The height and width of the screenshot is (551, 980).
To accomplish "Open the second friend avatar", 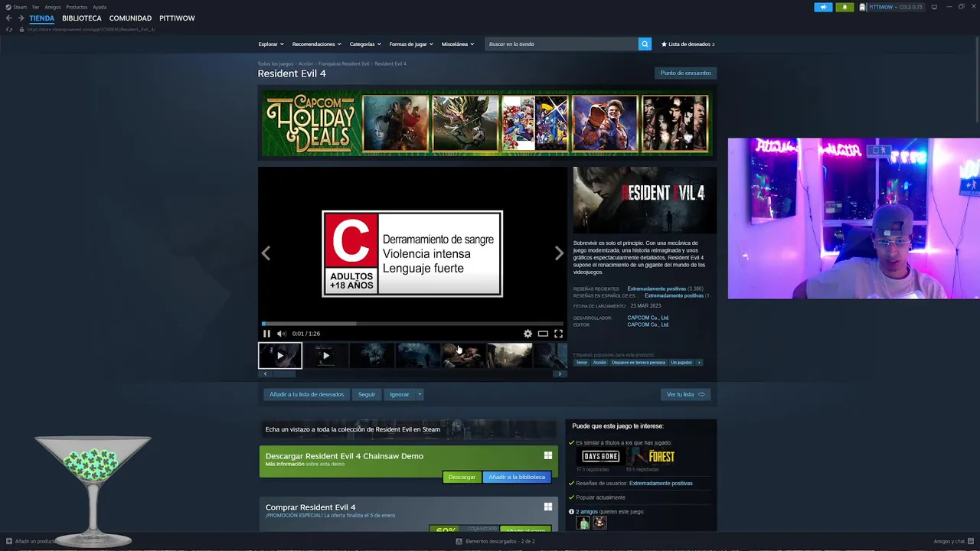I will point(599,523).
